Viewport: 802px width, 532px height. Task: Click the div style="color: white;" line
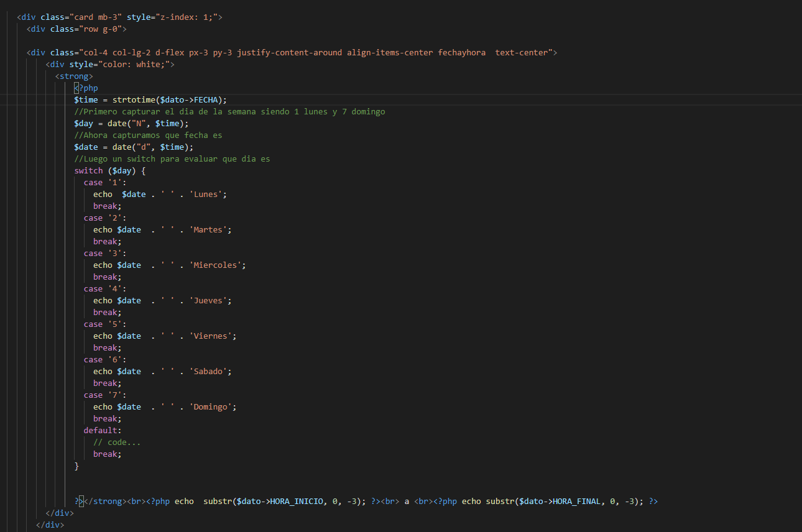pyautogui.click(x=111, y=64)
